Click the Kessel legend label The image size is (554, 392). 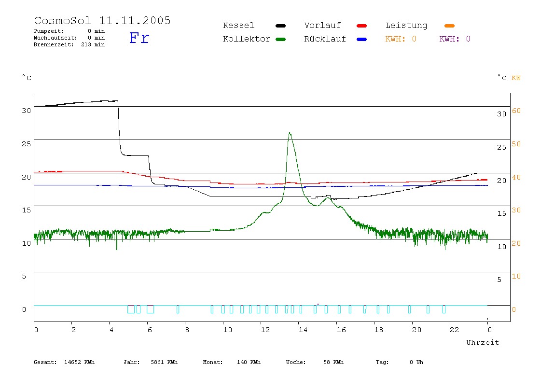pos(238,26)
